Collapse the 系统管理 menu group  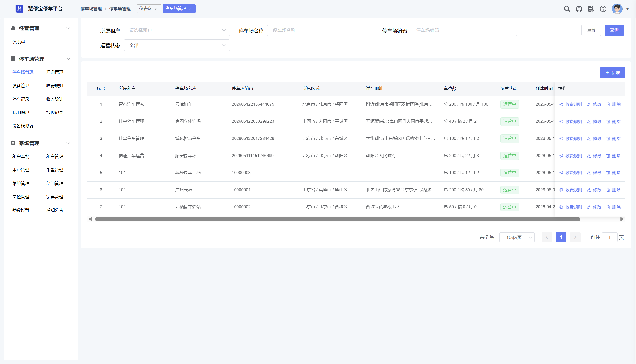tap(68, 143)
